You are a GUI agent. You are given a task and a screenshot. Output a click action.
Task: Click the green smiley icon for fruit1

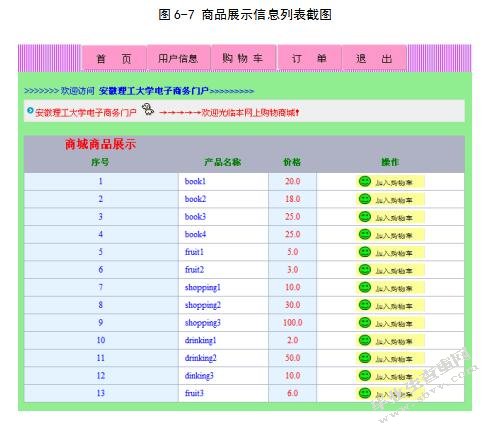(365, 252)
